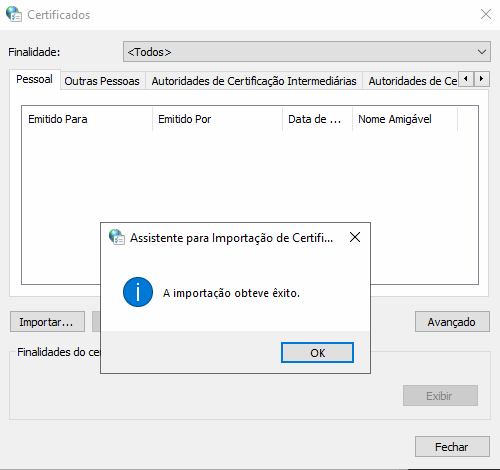500x470 pixels.
Task: Click Fechar to close the certificates window
Action: tap(452, 447)
